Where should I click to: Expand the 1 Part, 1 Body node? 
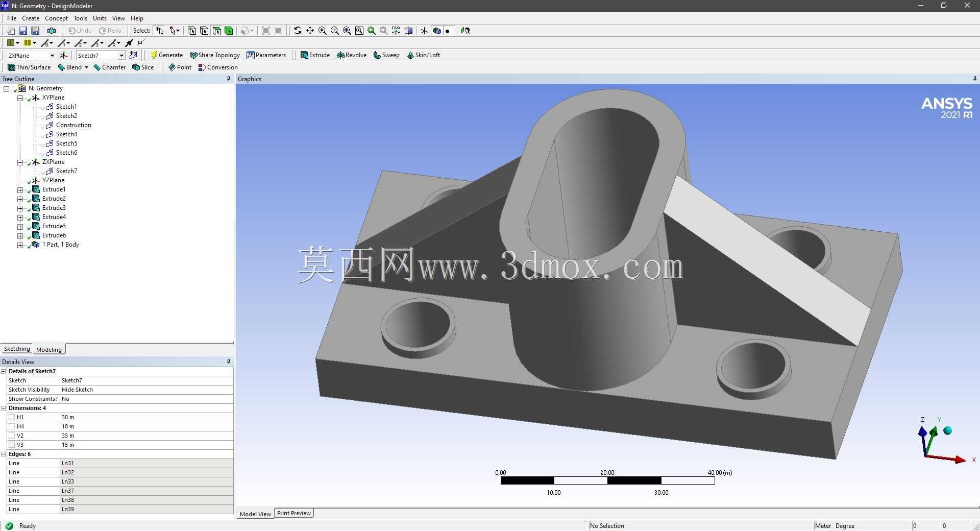pos(20,245)
